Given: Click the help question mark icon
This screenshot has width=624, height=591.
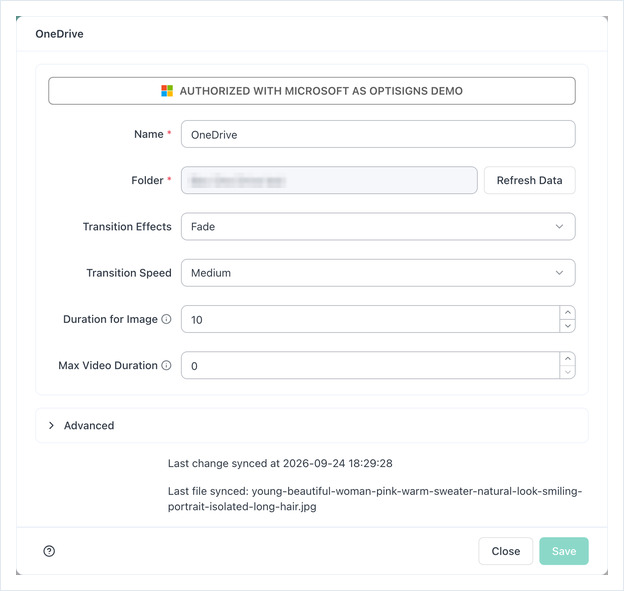Looking at the screenshot, I should [49, 551].
